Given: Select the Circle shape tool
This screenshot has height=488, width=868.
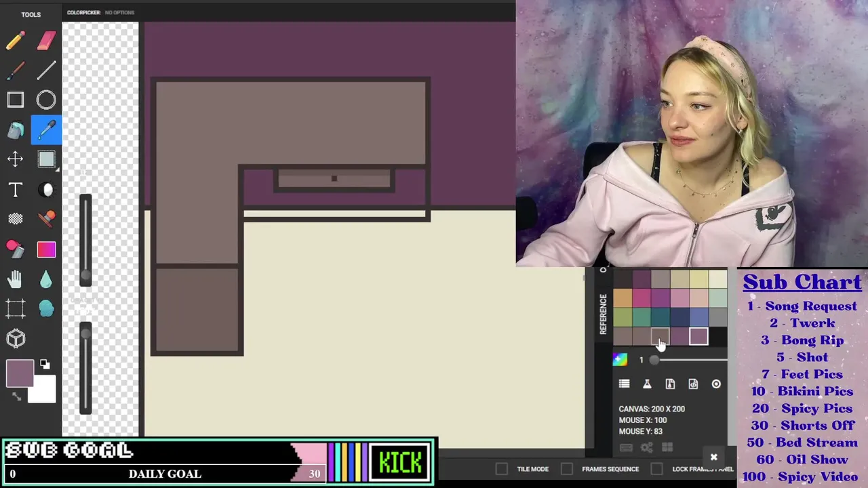Looking at the screenshot, I should point(46,100).
